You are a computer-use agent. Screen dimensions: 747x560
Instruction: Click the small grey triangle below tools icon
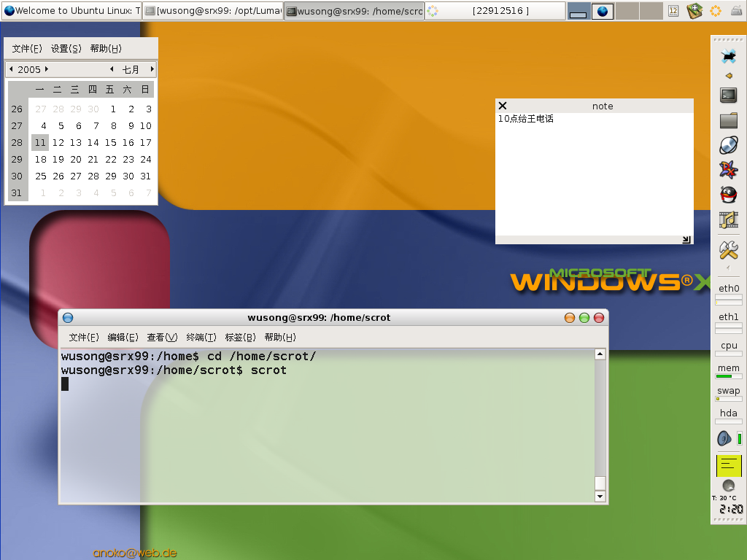tap(729, 268)
